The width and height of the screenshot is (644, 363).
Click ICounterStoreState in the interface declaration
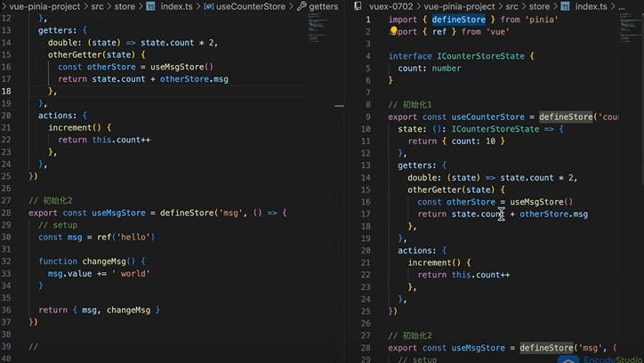coord(480,56)
